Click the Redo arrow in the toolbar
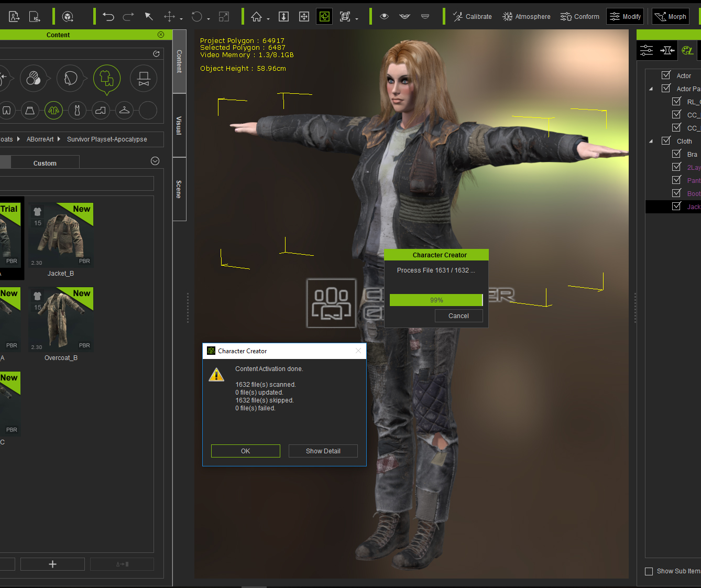The width and height of the screenshot is (701, 588). [128, 17]
